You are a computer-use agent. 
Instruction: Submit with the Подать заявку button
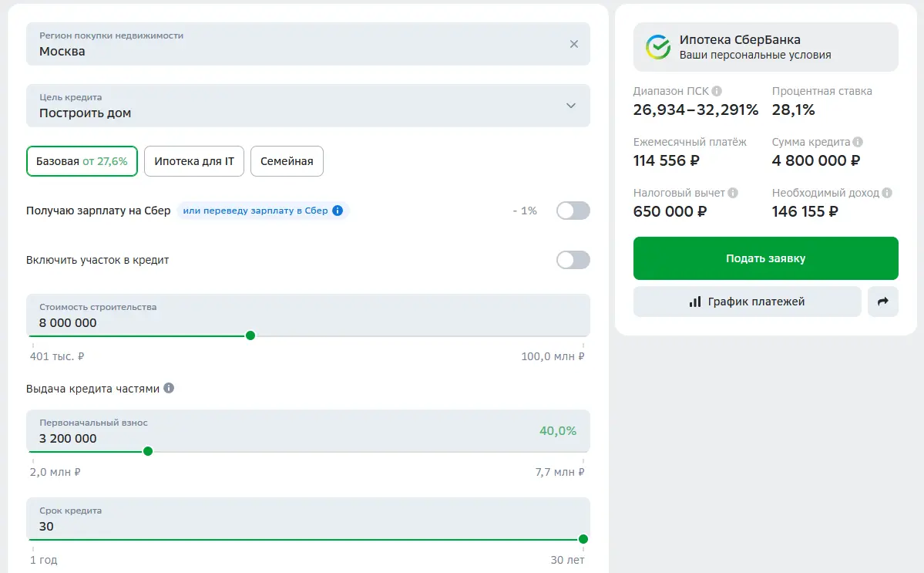pyautogui.click(x=765, y=258)
